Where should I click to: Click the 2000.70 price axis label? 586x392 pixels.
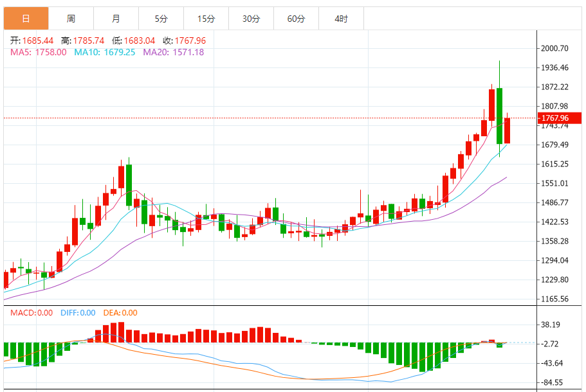[x=554, y=48]
